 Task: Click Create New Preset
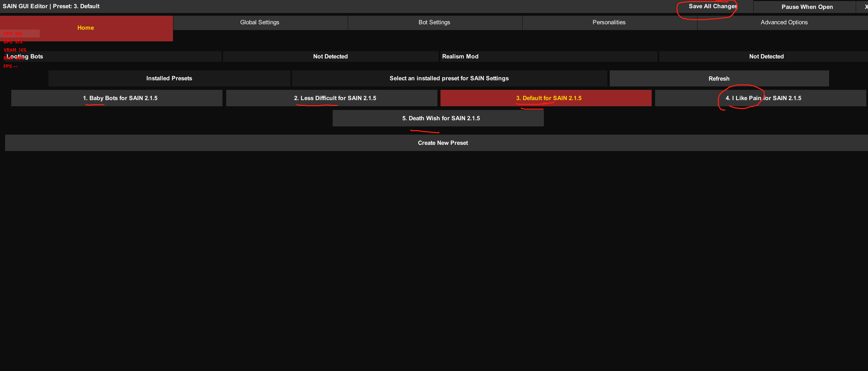[x=436, y=143]
